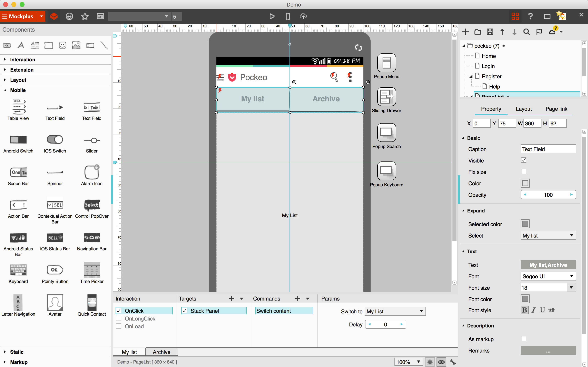Expand the Static components section
The height and width of the screenshot is (367, 588).
[17, 352]
